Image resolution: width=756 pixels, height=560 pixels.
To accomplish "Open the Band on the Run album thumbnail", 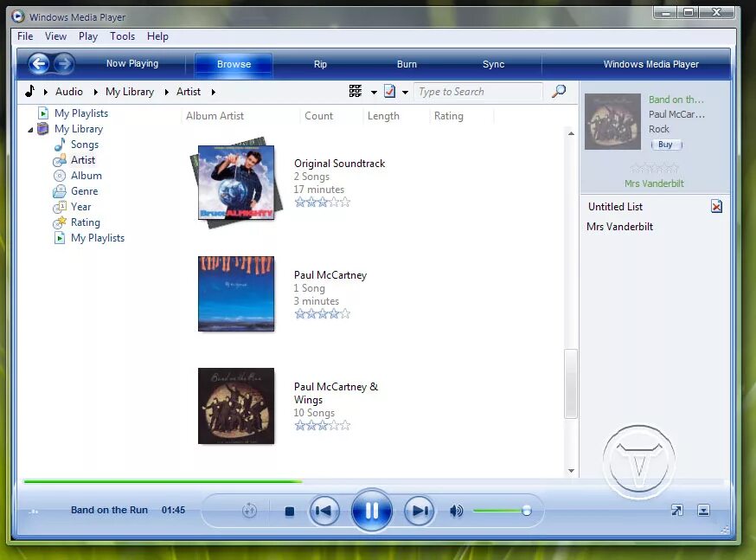I will pos(236,406).
